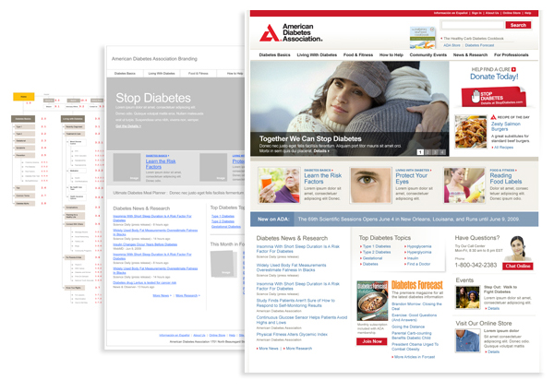Switch to slide 4 in the hero carousel
Viewport: 554px width, 392px height.
442,151
